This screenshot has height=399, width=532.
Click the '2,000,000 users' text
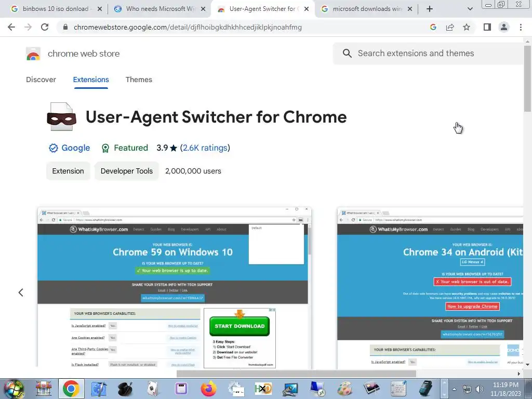[193, 171]
